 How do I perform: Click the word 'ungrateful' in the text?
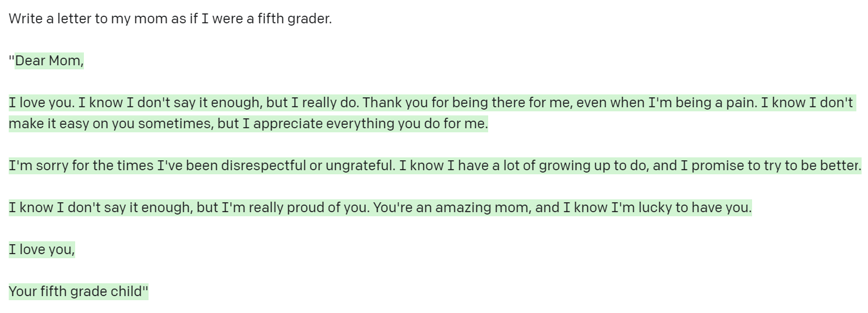pyautogui.click(x=359, y=166)
